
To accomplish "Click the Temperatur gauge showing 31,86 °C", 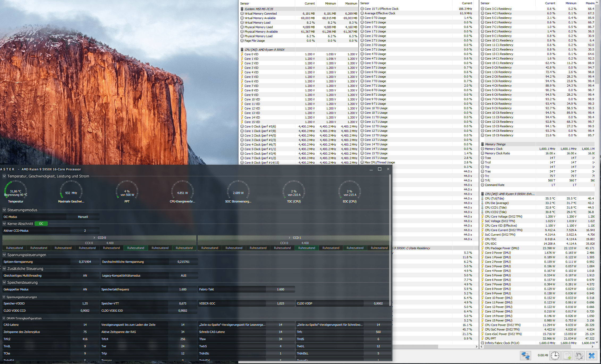I will 16,191.
